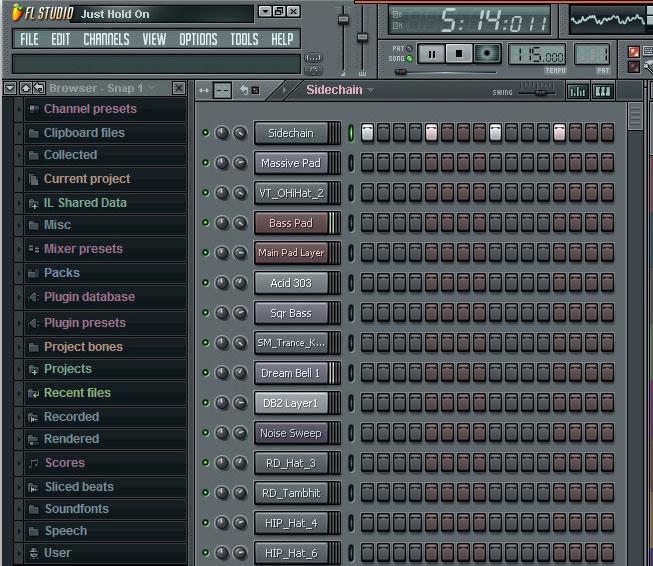Open the HELP menu
This screenshot has width=653, height=566.
(282, 40)
